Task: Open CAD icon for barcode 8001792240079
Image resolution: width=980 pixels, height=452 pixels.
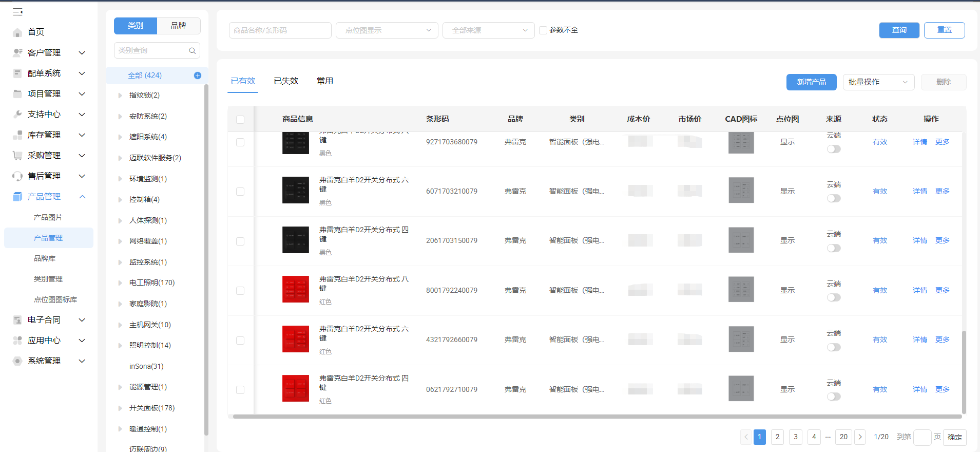Action: [741, 289]
